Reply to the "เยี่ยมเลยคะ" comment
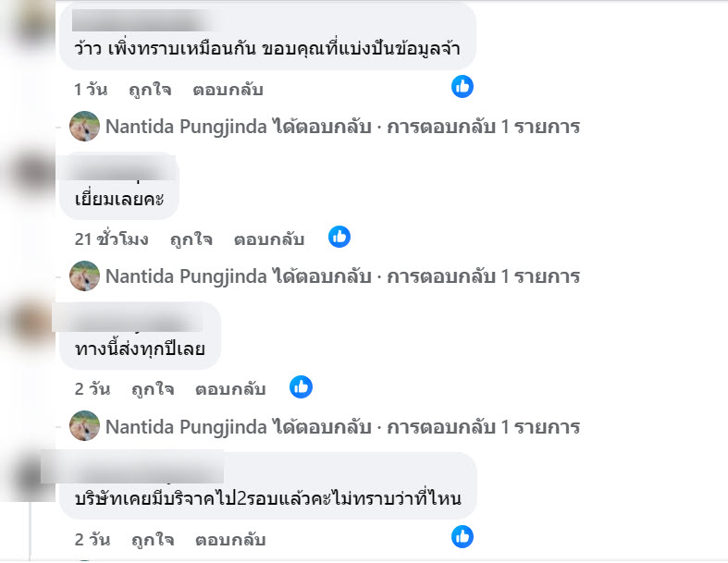The image size is (728, 563). [x=268, y=239]
